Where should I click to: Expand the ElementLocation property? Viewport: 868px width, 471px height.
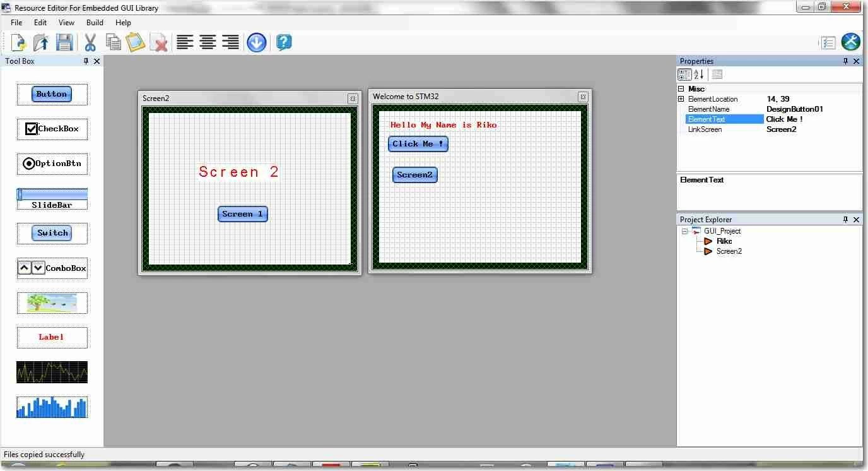click(681, 99)
